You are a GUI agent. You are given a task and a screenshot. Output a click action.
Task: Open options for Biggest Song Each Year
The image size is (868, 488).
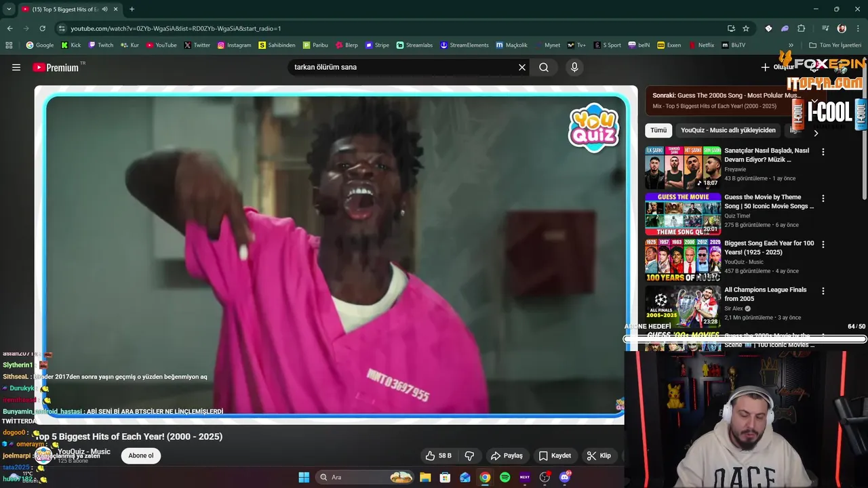click(x=823, y=245)
